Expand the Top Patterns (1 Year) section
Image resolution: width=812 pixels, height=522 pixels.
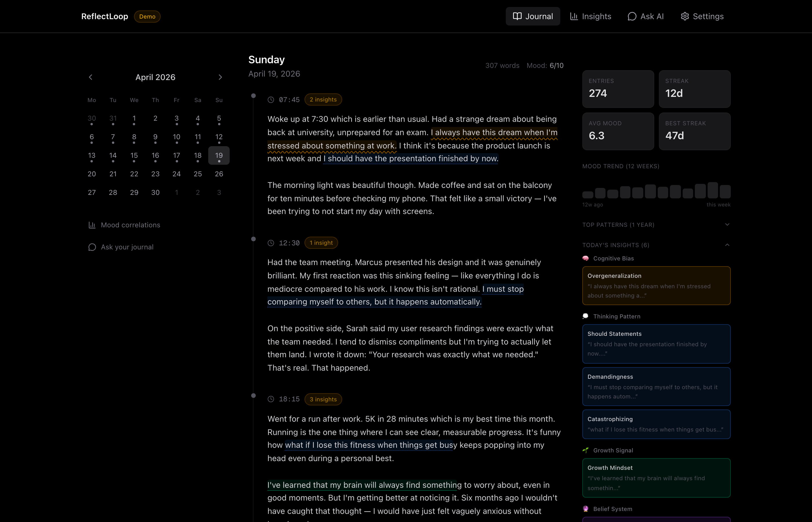tap(656, 225)
